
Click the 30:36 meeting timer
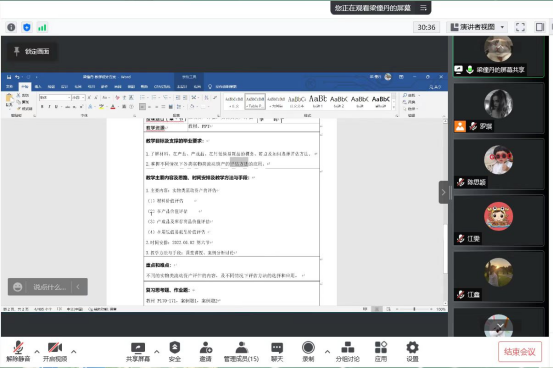[426, 27]
